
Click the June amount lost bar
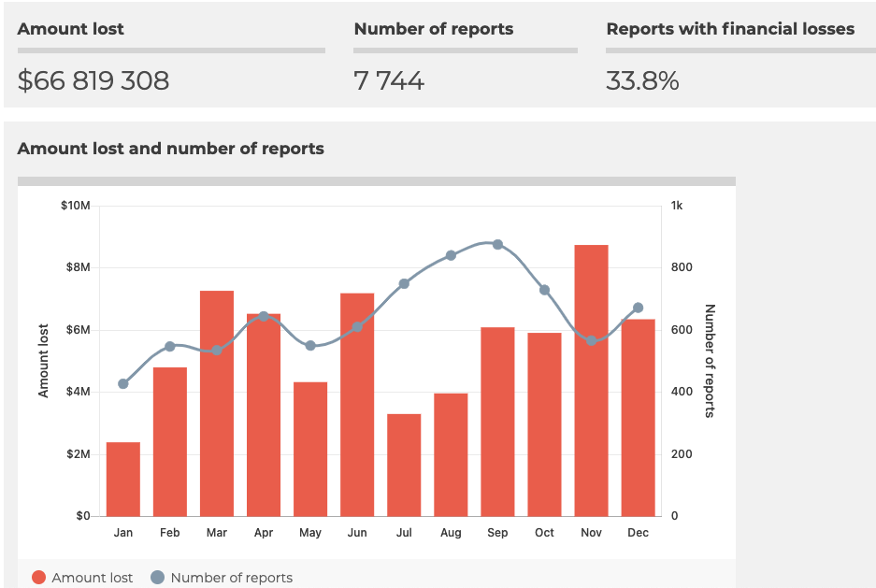tap(357, 404)
